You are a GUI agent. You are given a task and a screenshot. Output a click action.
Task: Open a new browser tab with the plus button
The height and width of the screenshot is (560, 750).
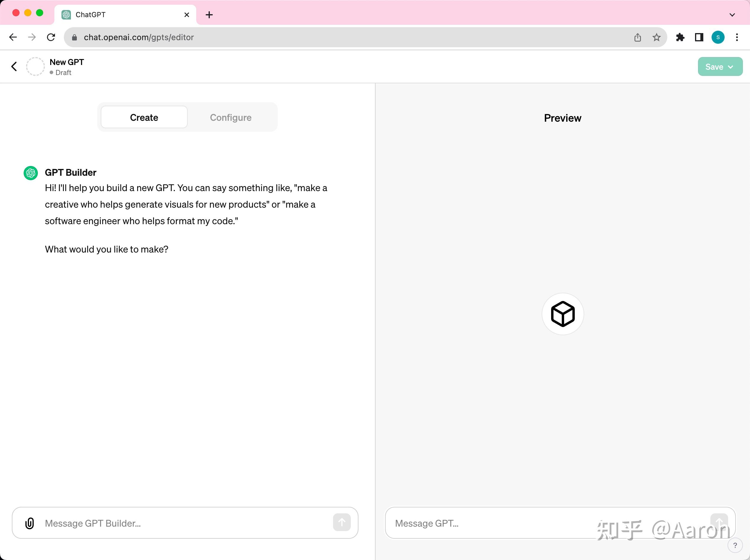[x=209, y=14]
